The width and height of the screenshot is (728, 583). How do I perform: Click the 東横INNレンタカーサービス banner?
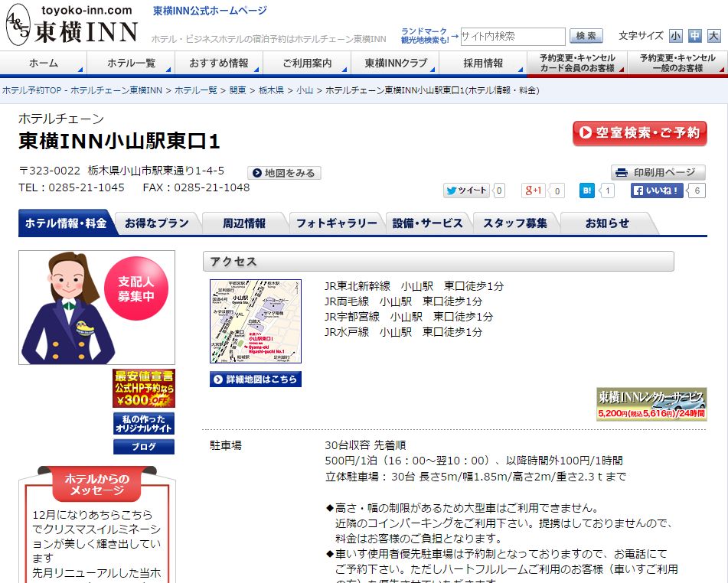651,404
